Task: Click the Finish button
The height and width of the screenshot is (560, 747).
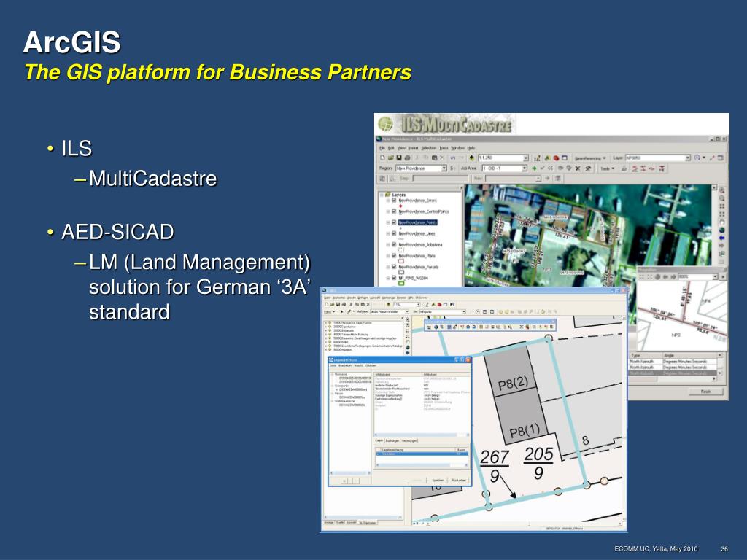Action: point(705,392)
